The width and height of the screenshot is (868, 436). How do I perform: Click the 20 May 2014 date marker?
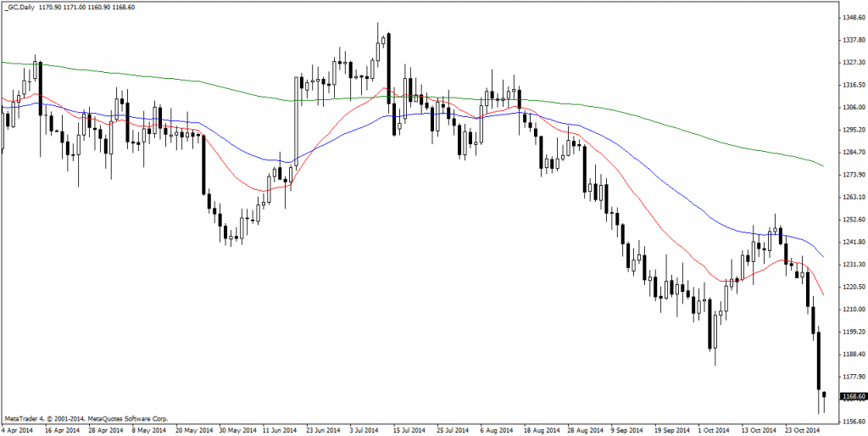click(x=194, y=429)
